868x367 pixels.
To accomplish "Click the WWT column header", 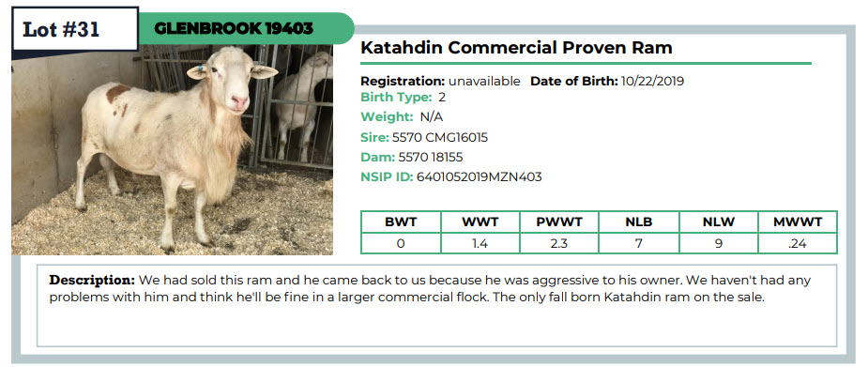I will (x=480, y=222).
